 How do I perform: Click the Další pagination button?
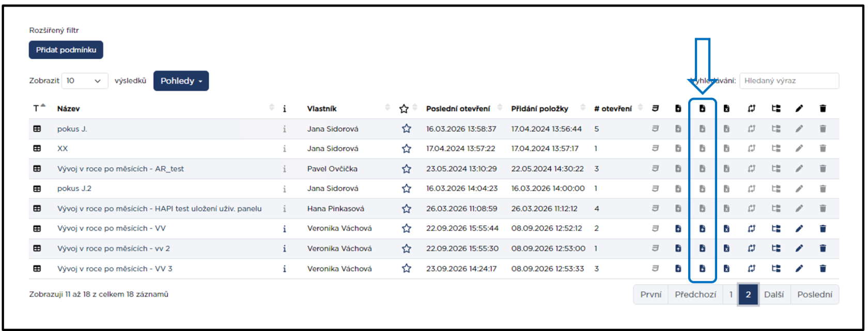pyautogui.click(x=774, y=294)
